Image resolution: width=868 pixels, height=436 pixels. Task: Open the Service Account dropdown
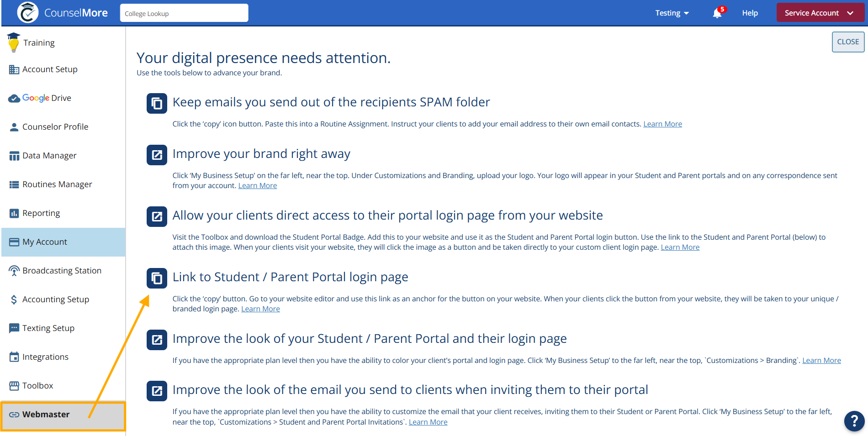819,13
